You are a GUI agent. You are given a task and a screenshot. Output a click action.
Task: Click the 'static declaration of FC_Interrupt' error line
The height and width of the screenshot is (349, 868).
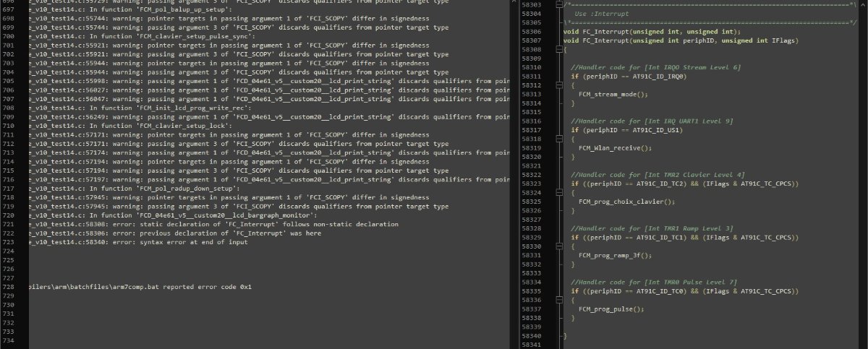(213, 224)
